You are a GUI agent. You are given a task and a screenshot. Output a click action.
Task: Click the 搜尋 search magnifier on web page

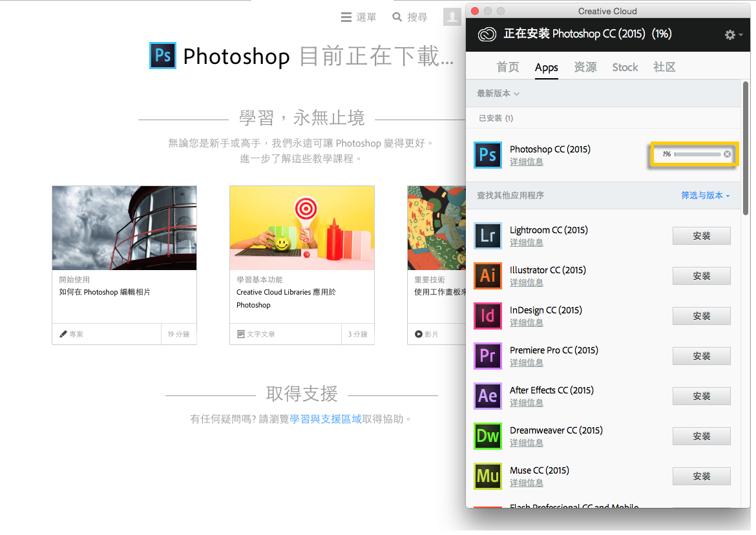(410, 17)
